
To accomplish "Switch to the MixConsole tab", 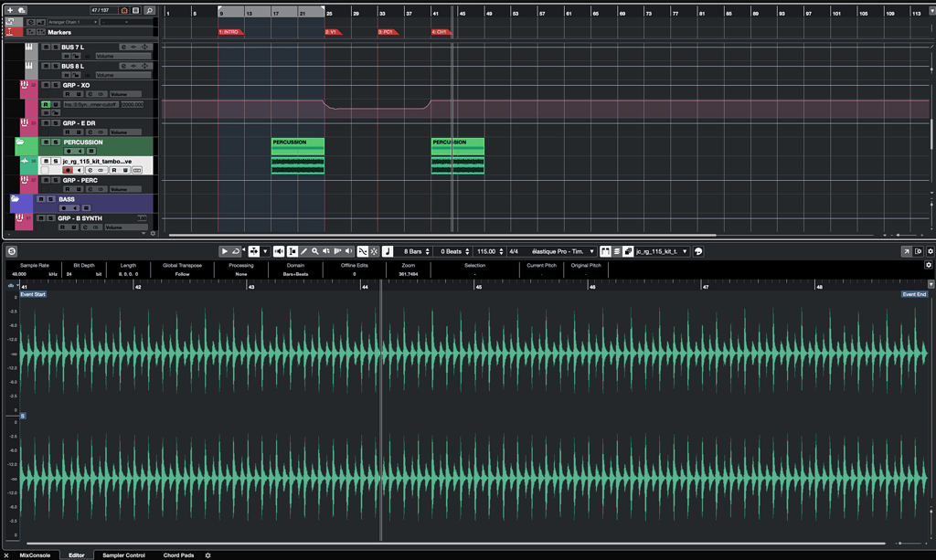I will [x=35, y=555].
